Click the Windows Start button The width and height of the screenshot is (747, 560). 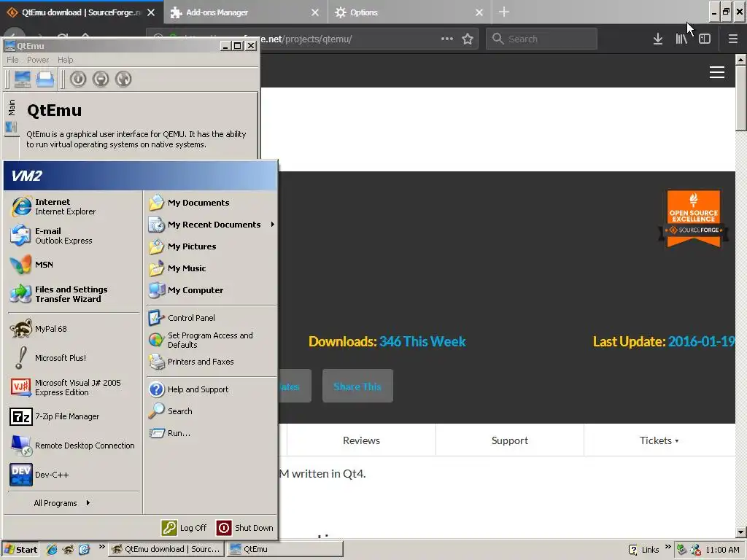pyautogui.click(x=20, y=550)
